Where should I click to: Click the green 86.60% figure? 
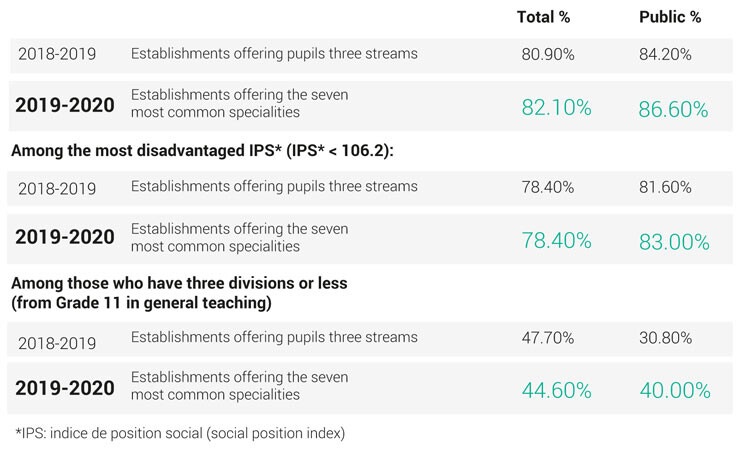(x=673, y=110)
